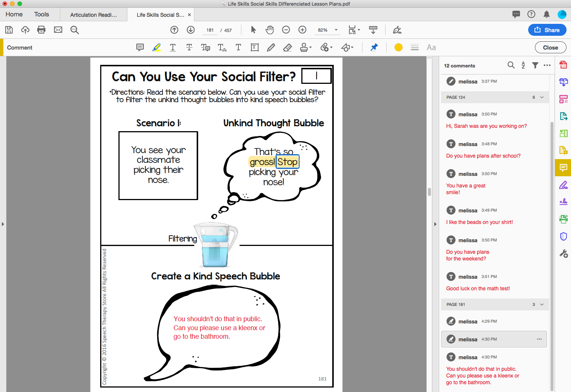The width and height of the screenshot is (571, 392).
Task: Click the print icon
Action: [41, 30]
